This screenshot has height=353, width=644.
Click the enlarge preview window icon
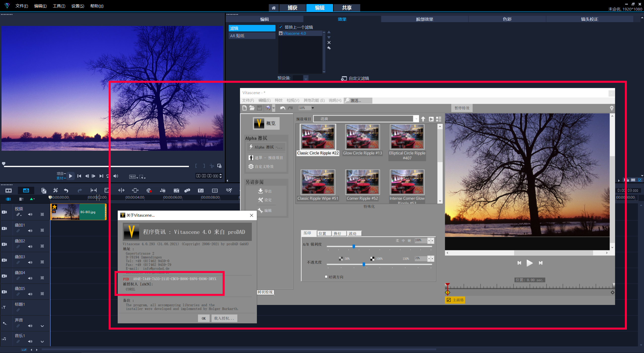[x=219, y=166]
